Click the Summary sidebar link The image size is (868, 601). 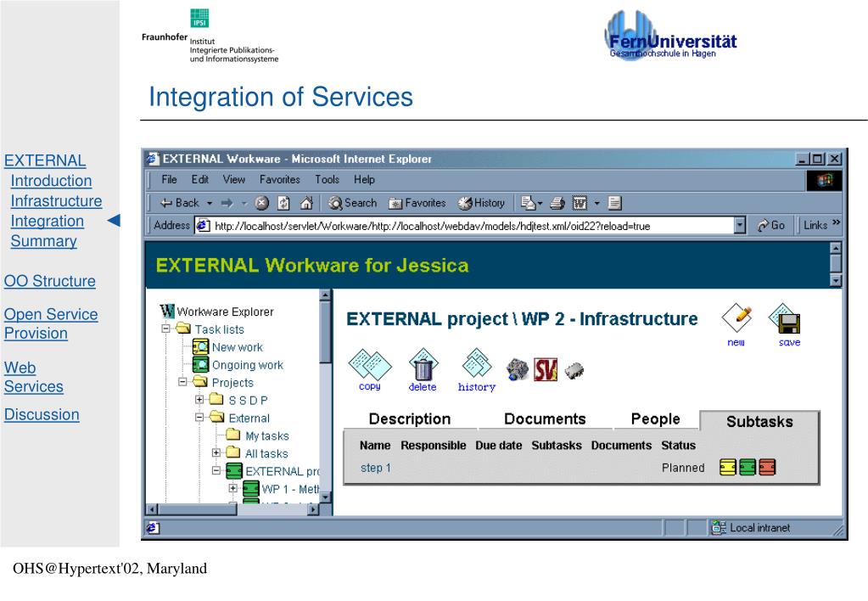tap(44, 241)
